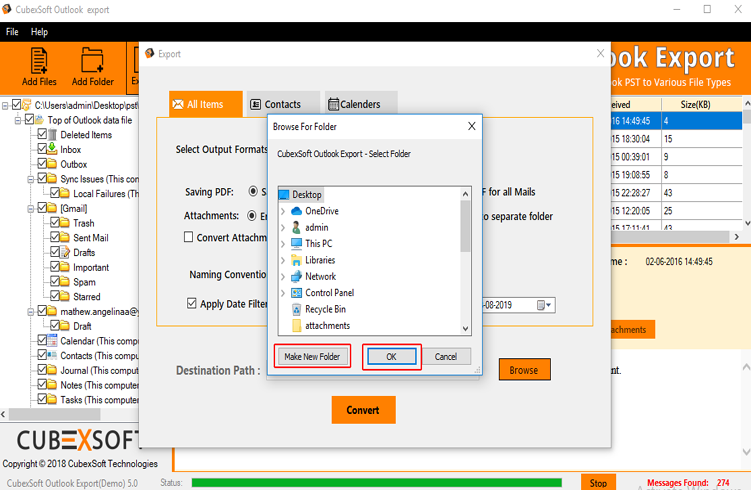Image resolution: width=751 pixels, height=490 pixels.
Task: Uncheck the Apply Date Filter checkbox
Action: (x=192, y=304)
